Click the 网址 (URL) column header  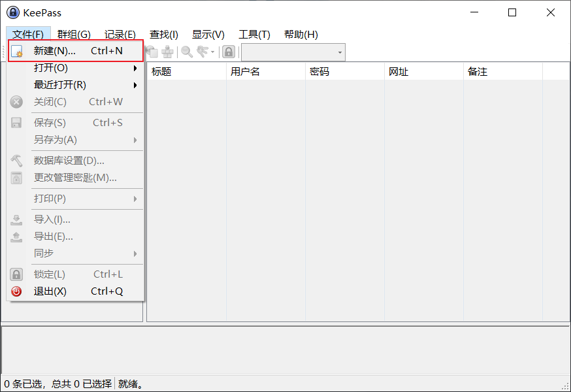[423, 72]
